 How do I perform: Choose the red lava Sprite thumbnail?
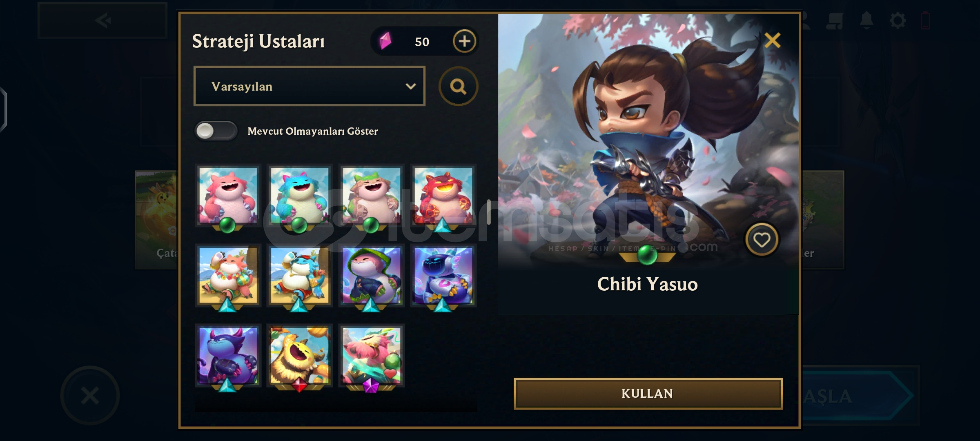[x=443, y=196]
